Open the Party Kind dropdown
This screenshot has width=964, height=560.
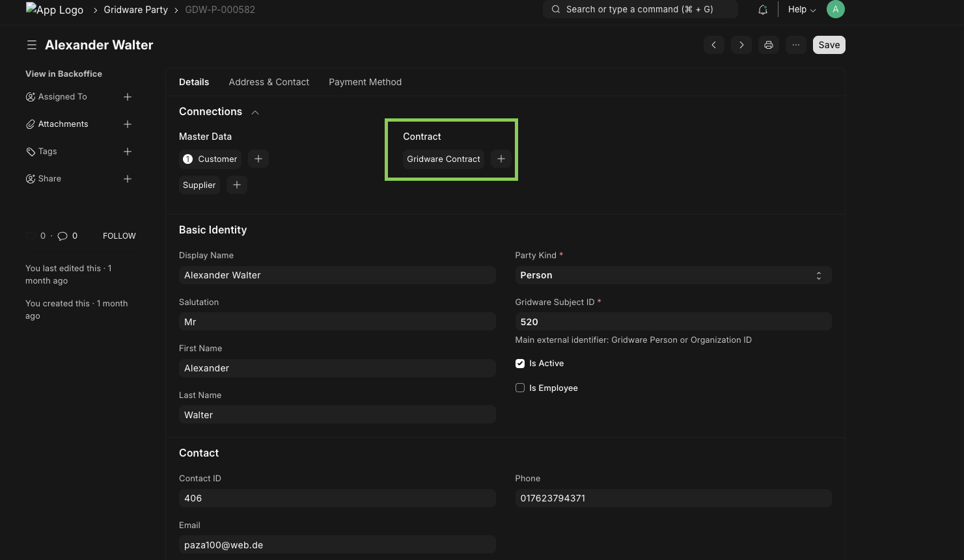[x=673, y=275]
